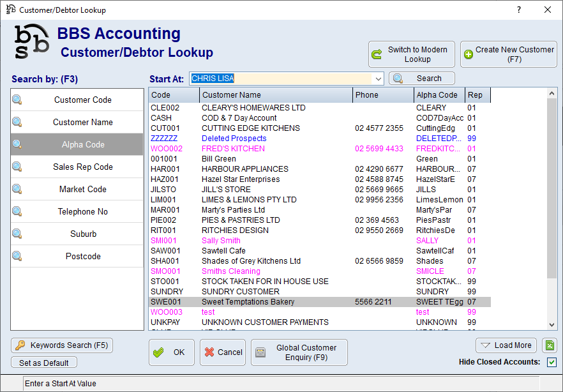Click the magnifier icon beside Telephone No
Screen dimensions: 563x392
(x=17, y=211)
